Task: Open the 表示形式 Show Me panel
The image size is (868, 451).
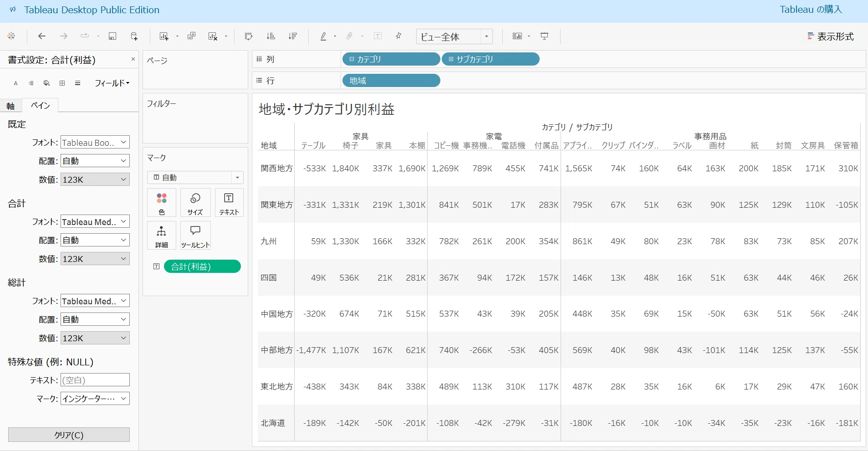Action: pyautogui.click(x=830, y=36)
